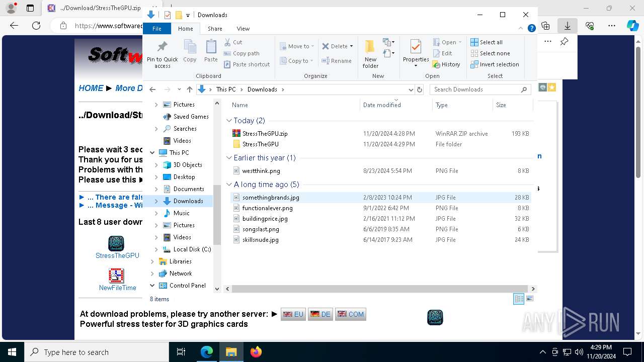The height and width of the screenshot is (362, 644).
Task: Select Desktop in navigation tree
Action: click(184, 177)
